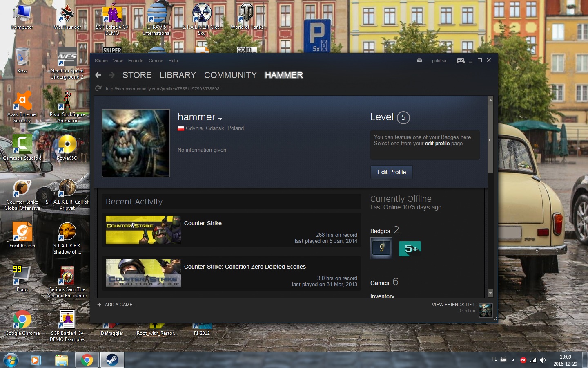Open the Level 5 badge circle
The width and height of the screenshot is (588, 368).
click(x=403, y=118)
